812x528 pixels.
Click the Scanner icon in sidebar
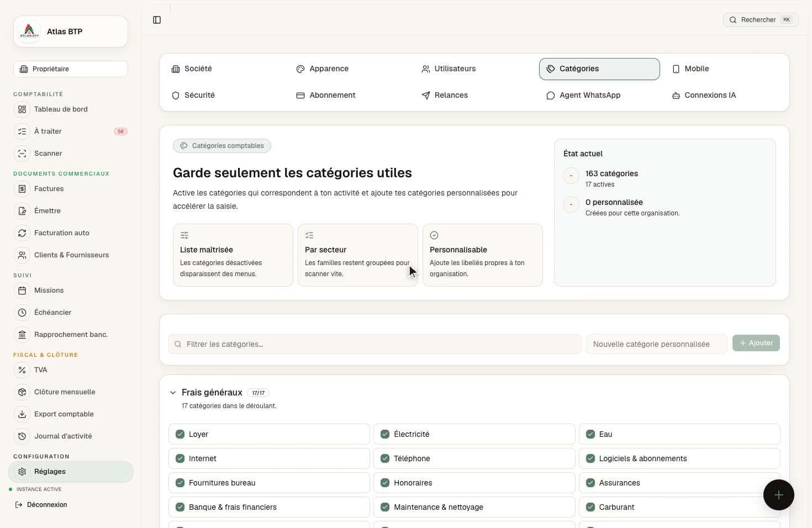[22, 154]
